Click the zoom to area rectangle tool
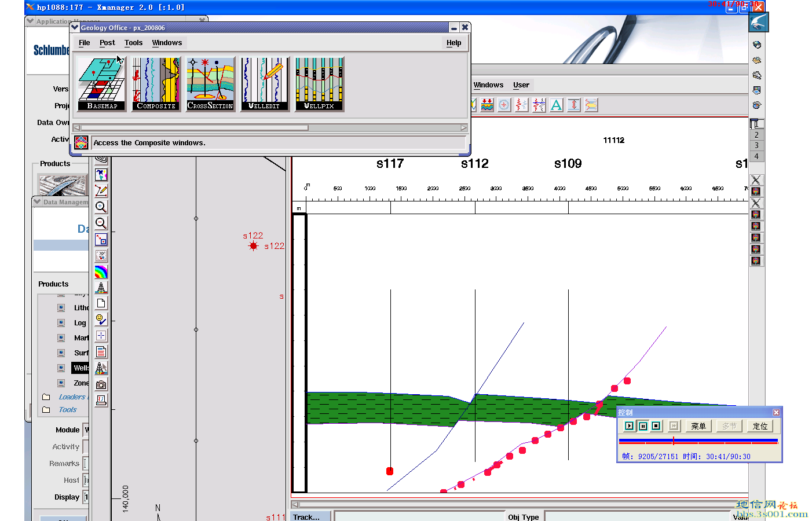Image resolution: width=812 pixels, height=521 pixels. tap(101, 239)
